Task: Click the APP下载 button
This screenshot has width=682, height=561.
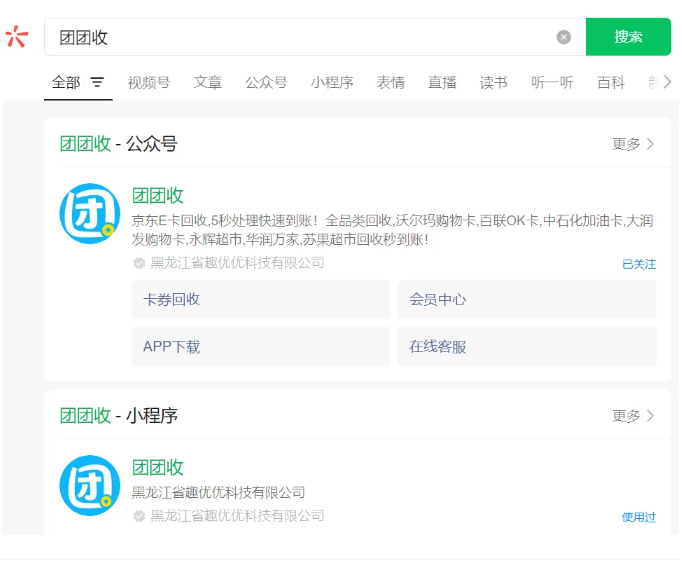Action: tap(260, 347)
